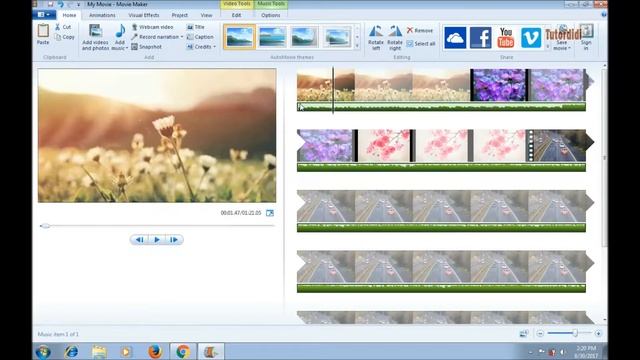
Task: Add a Caption to the clip
Action: pos(200,37)
